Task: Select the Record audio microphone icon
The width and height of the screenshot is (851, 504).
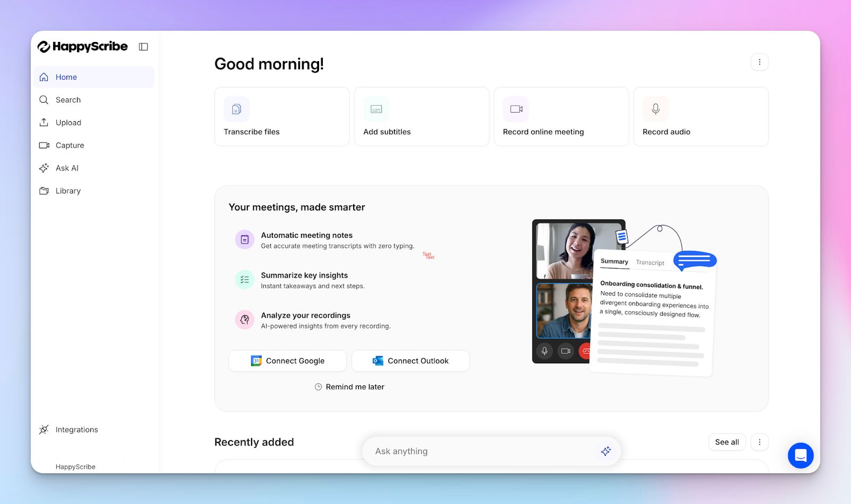Action: (x=655, y=108)
